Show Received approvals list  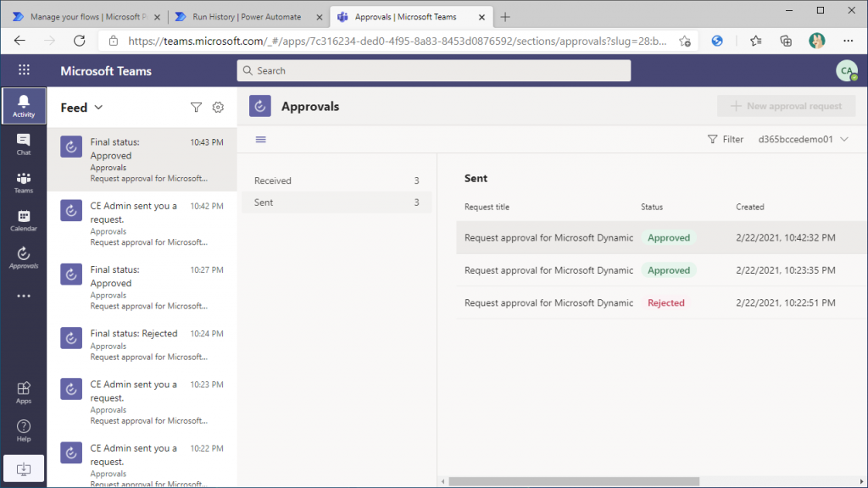(x=337, y=181)
